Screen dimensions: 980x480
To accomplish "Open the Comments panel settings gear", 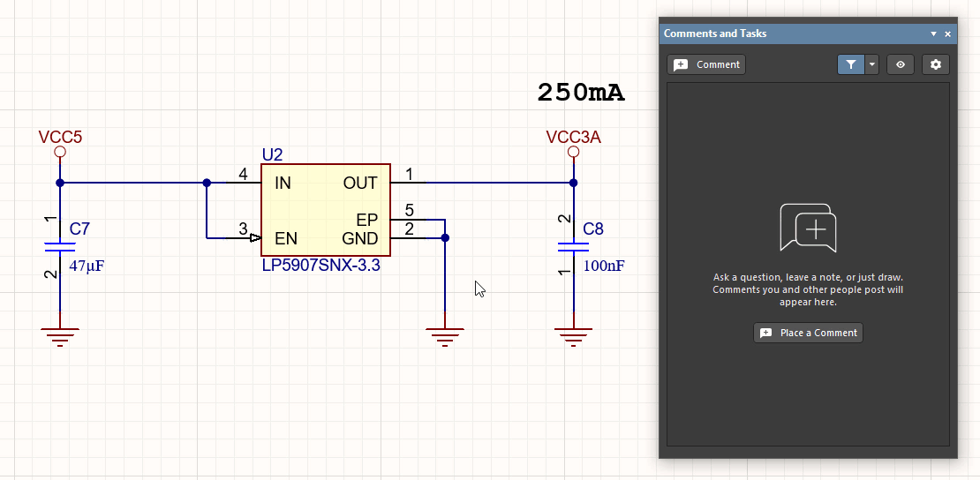I will pos(936,64).
